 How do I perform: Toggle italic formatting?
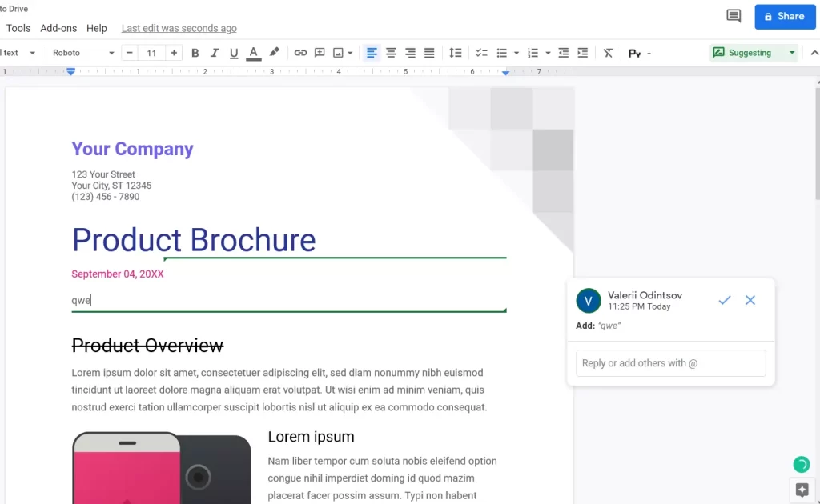(215, 53)
